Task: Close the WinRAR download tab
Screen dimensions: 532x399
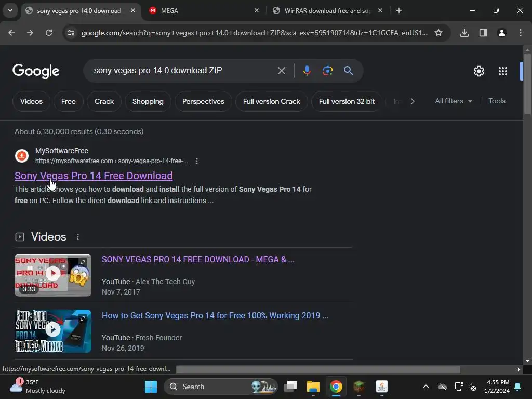Action: [380, 10]
